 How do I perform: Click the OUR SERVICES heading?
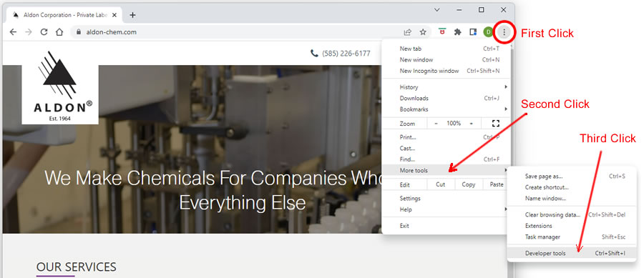point(77,267)
